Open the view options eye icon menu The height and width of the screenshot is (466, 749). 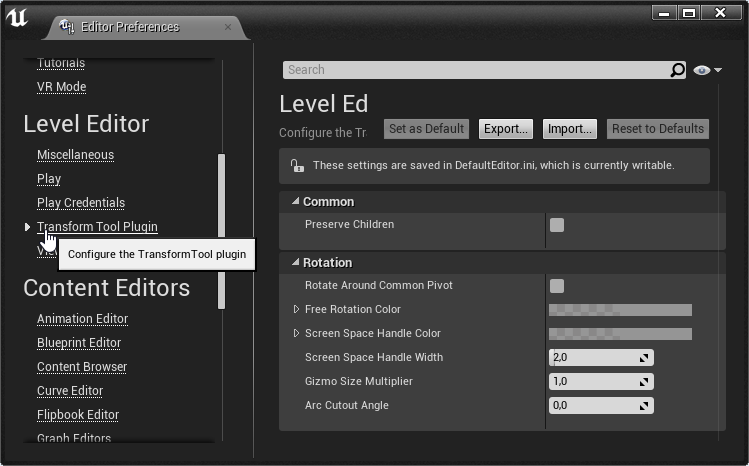tap(707, 70)
